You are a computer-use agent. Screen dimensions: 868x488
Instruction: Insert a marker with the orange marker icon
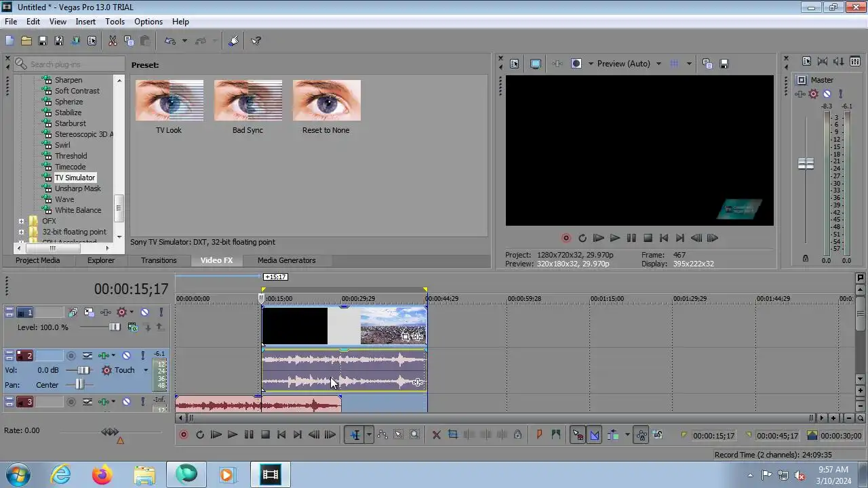pyautogui.click(x=539, y=435)
